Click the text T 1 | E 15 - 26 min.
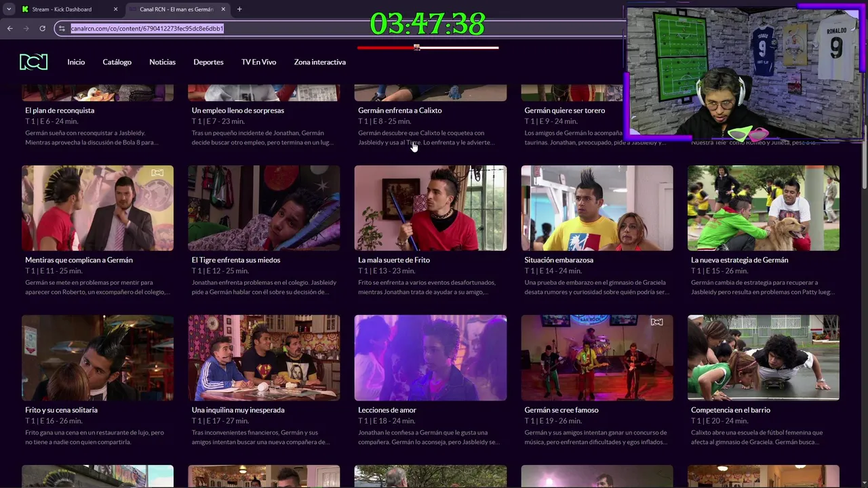 719,271
